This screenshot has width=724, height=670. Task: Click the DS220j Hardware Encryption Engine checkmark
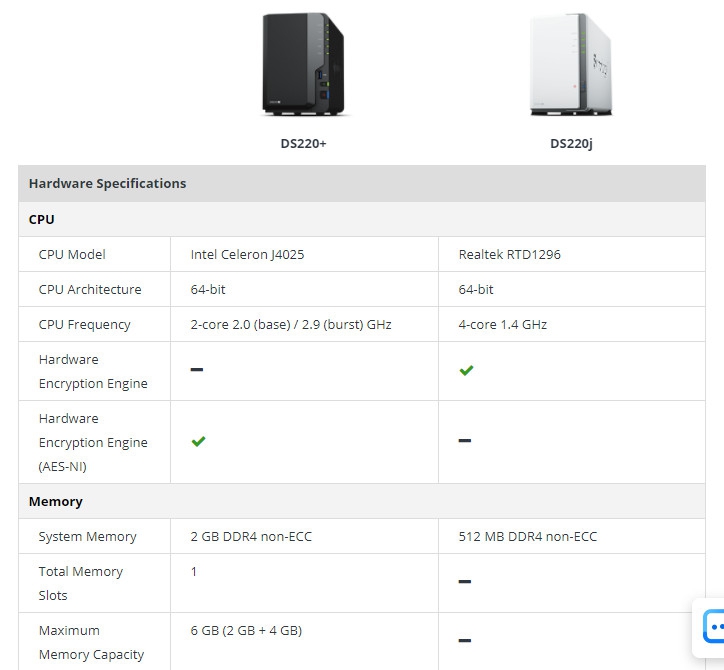coord(466,370)
